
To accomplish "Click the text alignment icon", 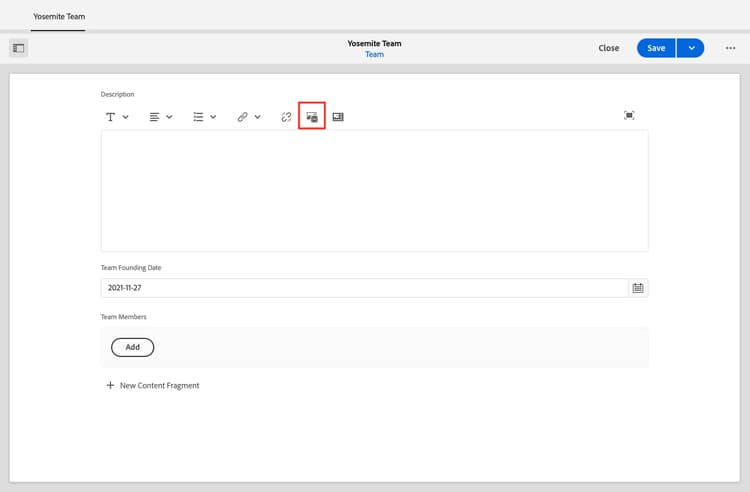I will tap(154, 117).
